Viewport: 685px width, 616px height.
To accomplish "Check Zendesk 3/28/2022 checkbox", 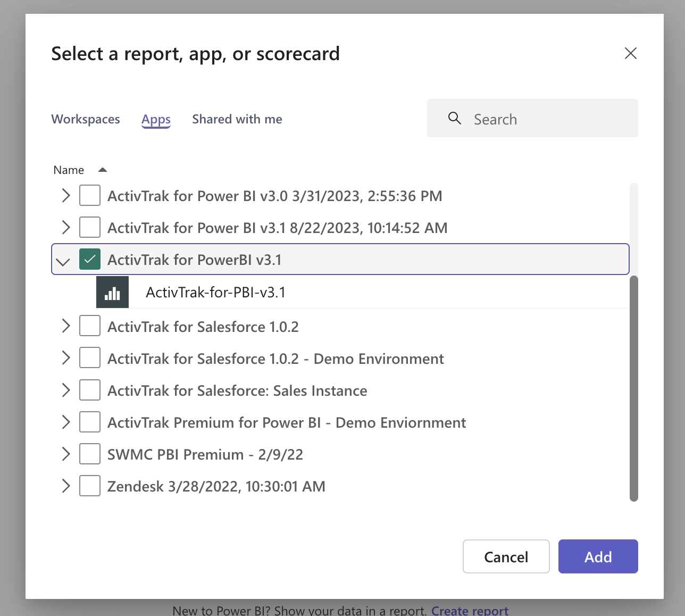I will [x=90, y=486].
